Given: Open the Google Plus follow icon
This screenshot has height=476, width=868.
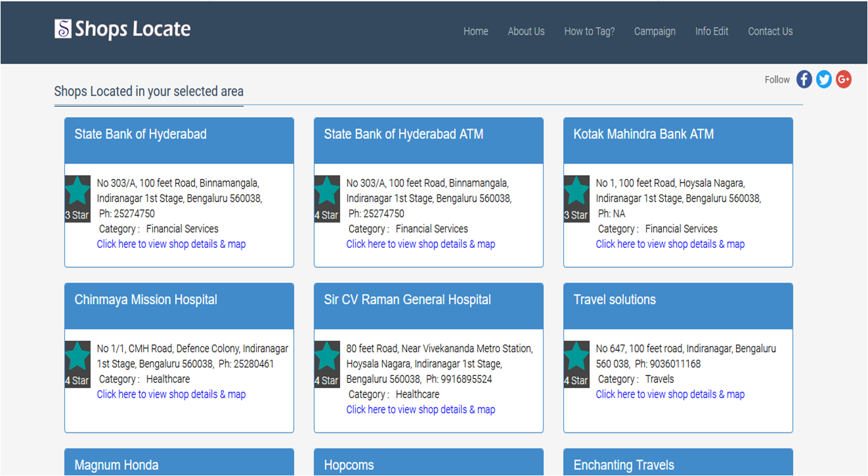Looking at the screenshot, I should pos(843,79).
